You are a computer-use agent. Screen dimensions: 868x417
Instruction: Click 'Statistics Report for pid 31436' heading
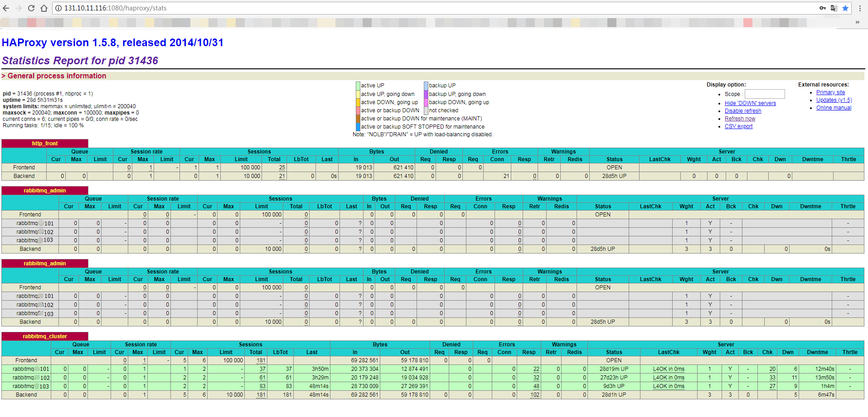(x=80, y=61)
